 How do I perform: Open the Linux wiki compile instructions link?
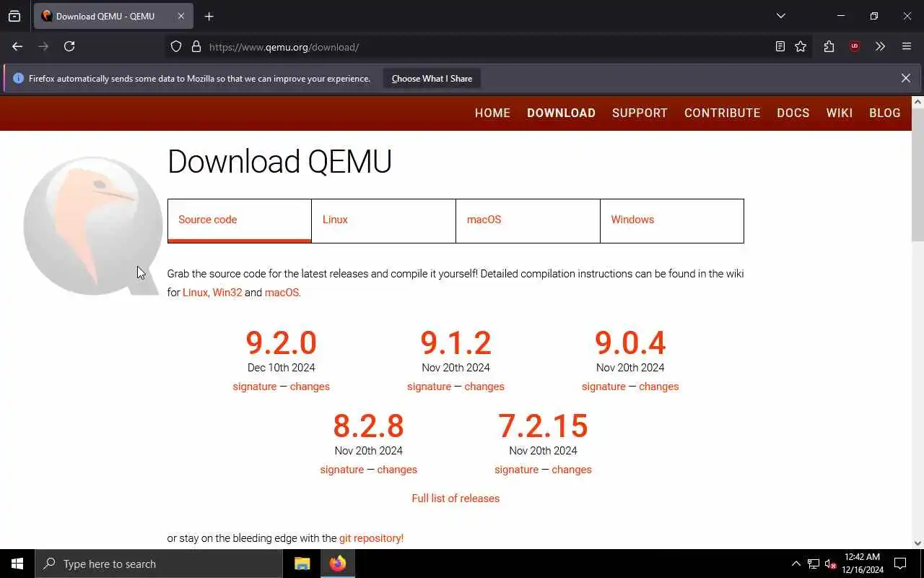[x=195, y=293]
